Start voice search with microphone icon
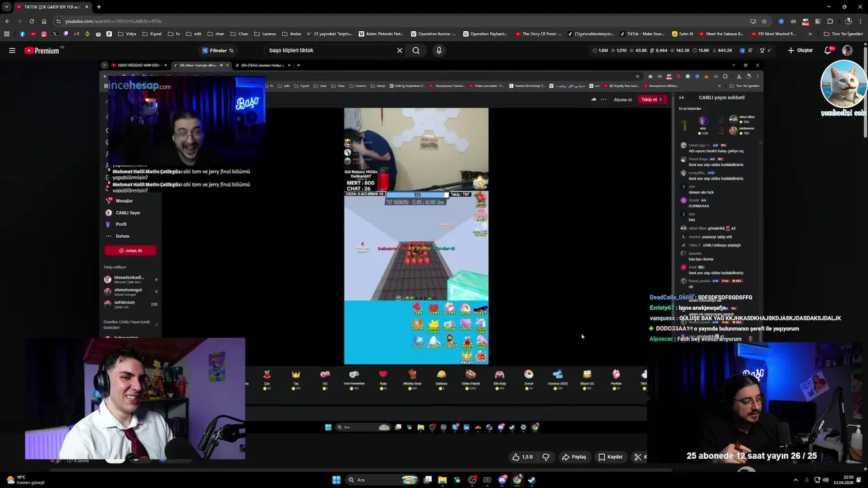This screenshot has height=488, width=868. coord(439,50)
